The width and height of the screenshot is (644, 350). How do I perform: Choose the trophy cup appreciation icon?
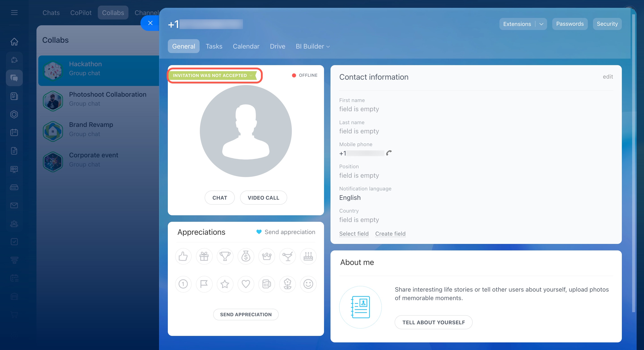[225, 256]
